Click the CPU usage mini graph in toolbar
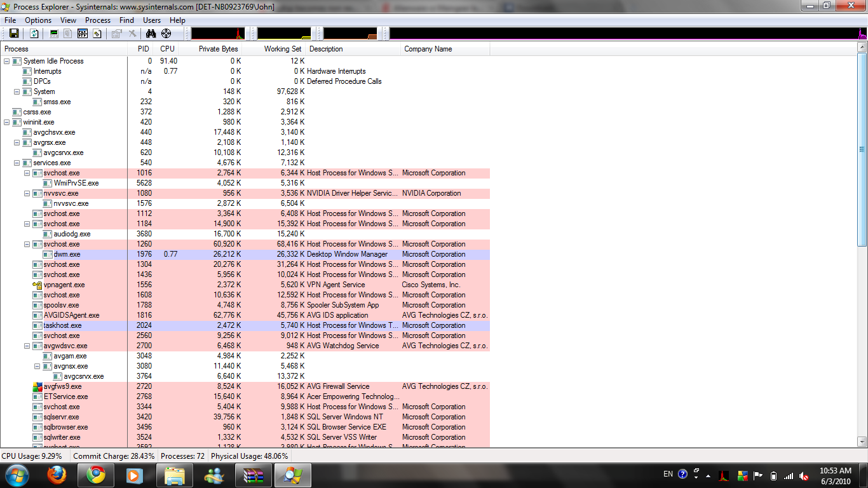Screen dimensions: 868x488 (218, 34)
